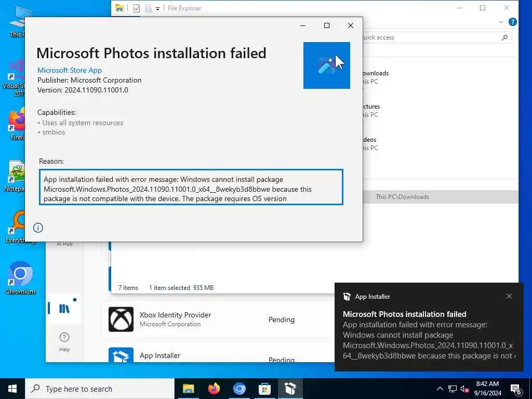The width and height of the screenshot is (532, 399).
Task: Open the taskbar clock and date
Action: pos(487,389)
